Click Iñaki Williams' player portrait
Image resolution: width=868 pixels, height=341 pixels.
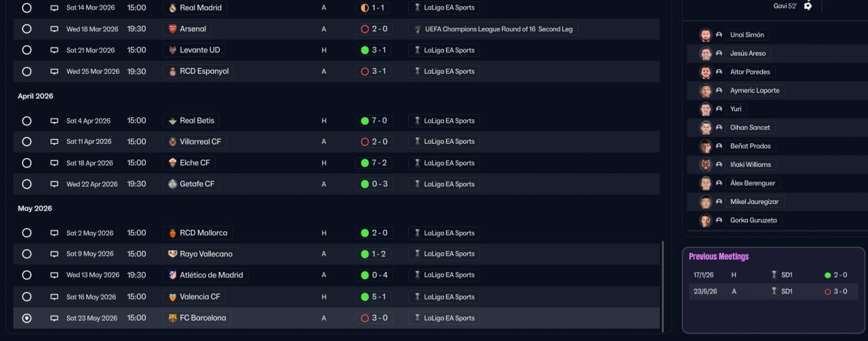[705, 164]
